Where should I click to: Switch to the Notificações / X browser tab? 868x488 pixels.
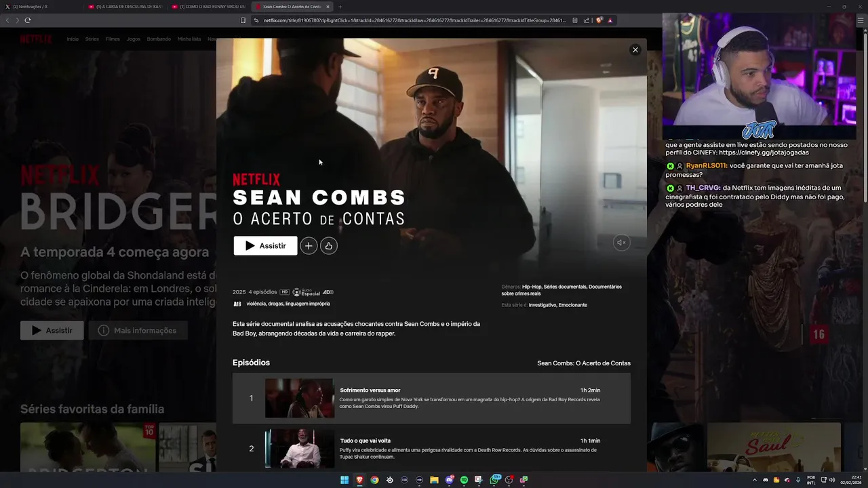pyautogui.click(x=41, y=6)
